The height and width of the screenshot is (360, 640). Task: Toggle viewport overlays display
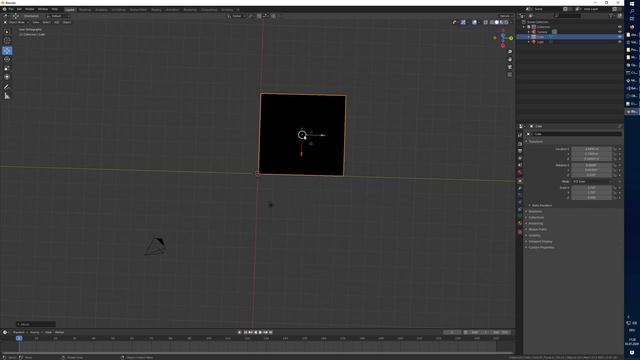point(474,22)
